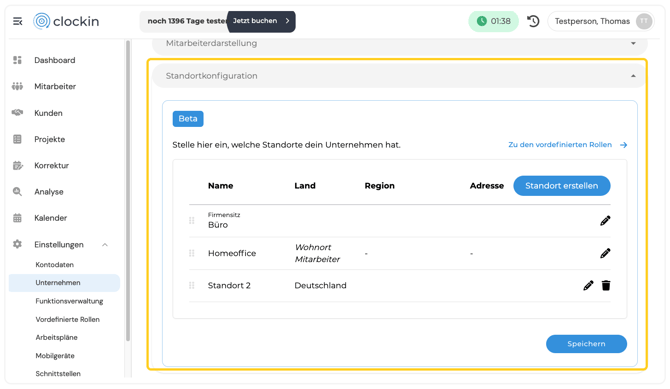The width and height of the screenshot is (670, 389).
Task: Click the Jetzt buchen button
Action: pos(261,21)
